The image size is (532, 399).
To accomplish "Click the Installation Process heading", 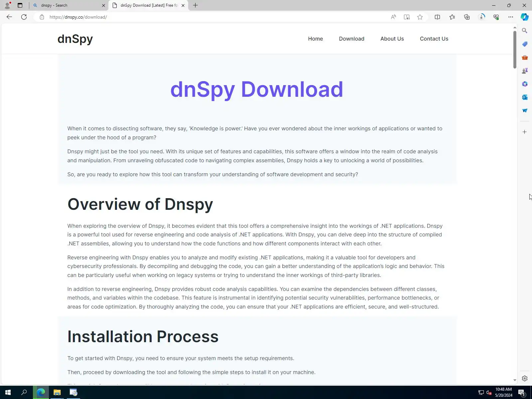I will coord(143,336).
